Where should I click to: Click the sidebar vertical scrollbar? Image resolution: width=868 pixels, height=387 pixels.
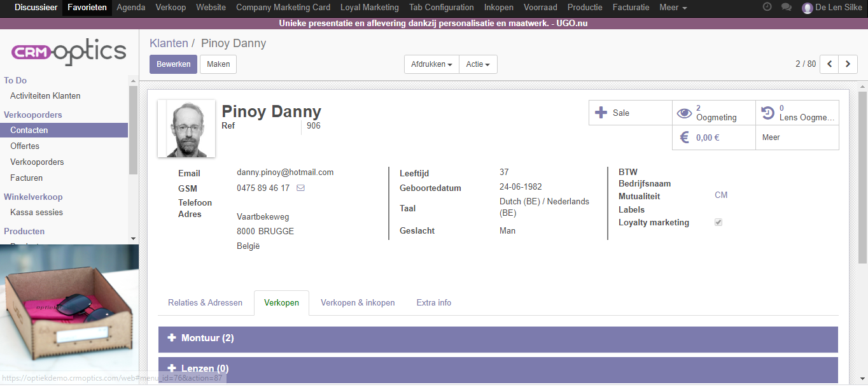point(133,130)
